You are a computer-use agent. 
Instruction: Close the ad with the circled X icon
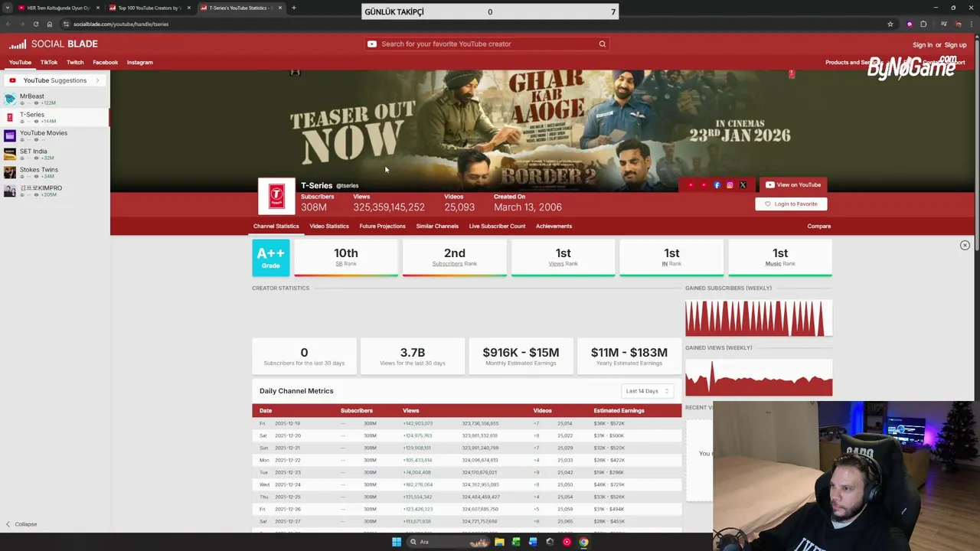(965, 245)
